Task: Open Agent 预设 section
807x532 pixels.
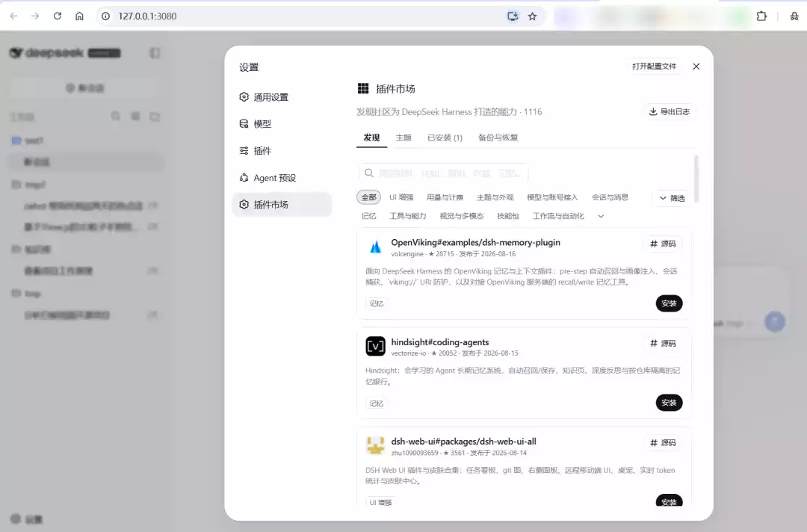Action: tap(282, 178)
